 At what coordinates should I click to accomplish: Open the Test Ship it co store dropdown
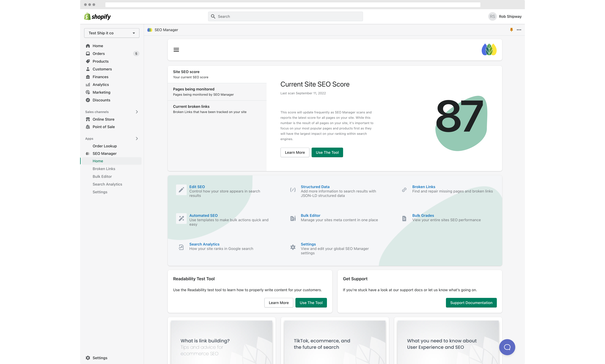[x=112, y=33]
